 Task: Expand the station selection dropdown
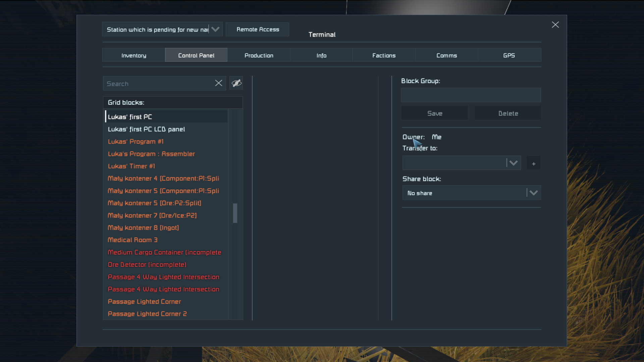pos(215,29)
